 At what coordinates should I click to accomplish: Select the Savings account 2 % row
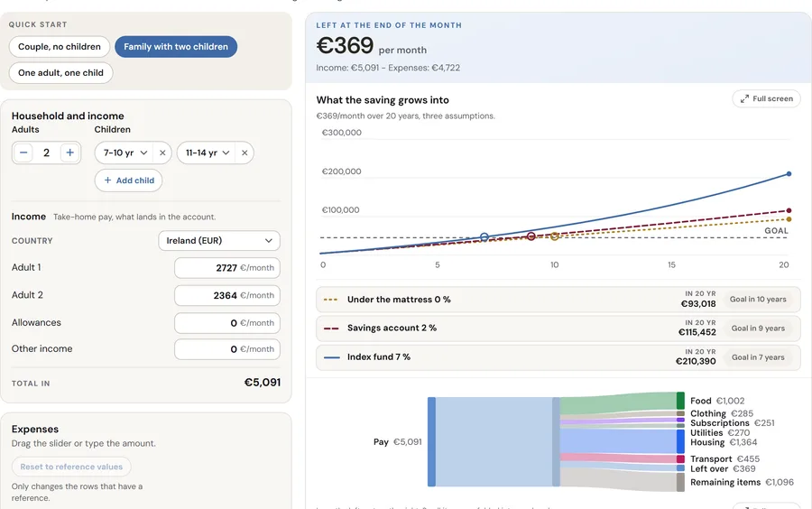558,329
